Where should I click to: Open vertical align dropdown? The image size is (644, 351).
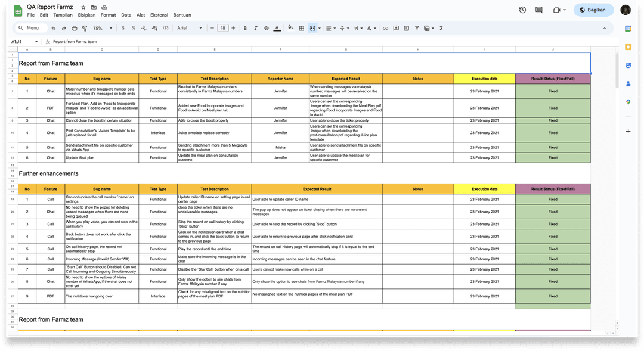344,29
